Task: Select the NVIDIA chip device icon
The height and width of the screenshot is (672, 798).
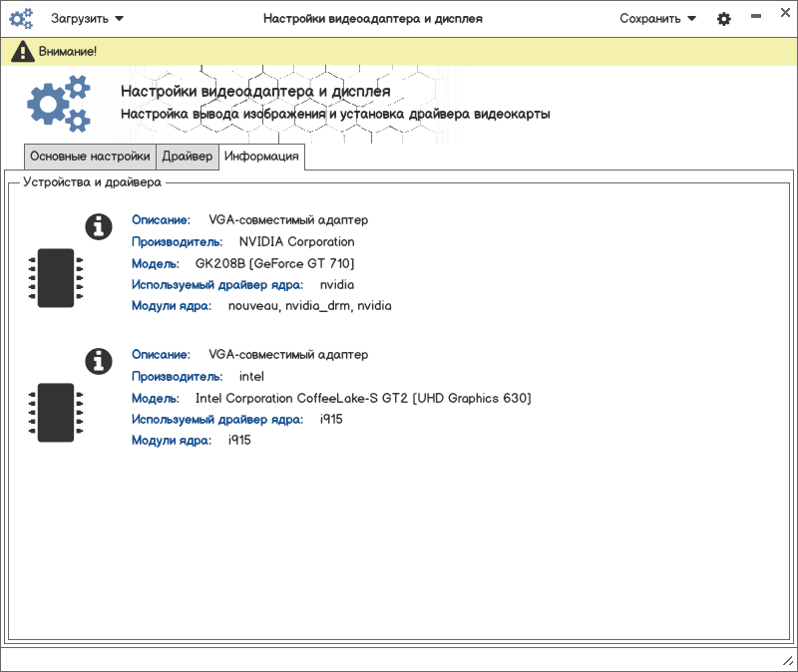Action: click(x=56, y=277)
